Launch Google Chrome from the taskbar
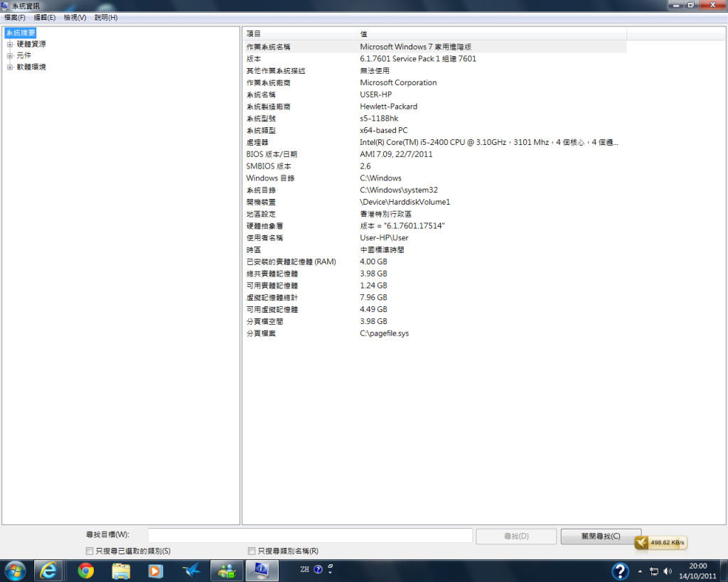Viewport: 728px width, 582px height. point(86,570)
